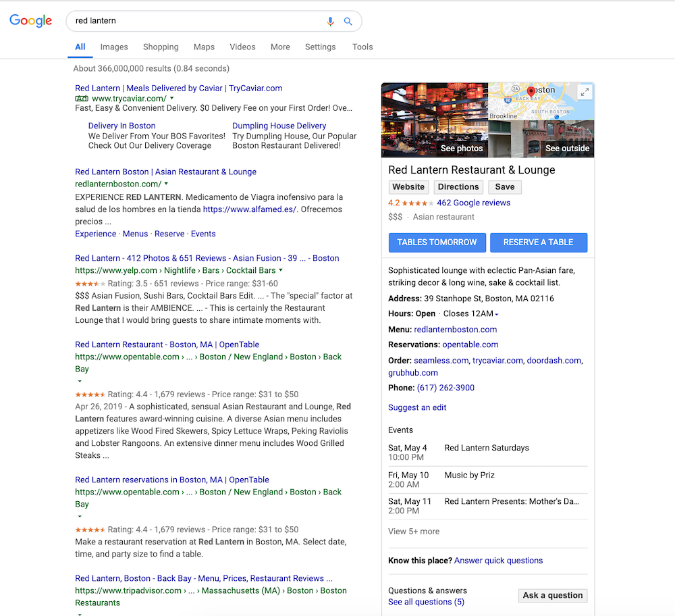View restaurant interior photos thumbnail

tap(435, 120)
